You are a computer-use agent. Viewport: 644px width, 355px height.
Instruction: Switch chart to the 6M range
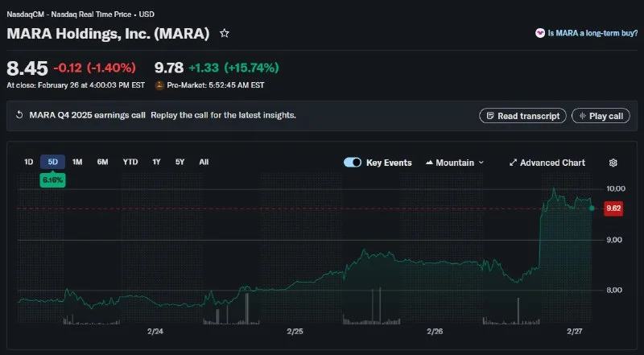point(103,162)
